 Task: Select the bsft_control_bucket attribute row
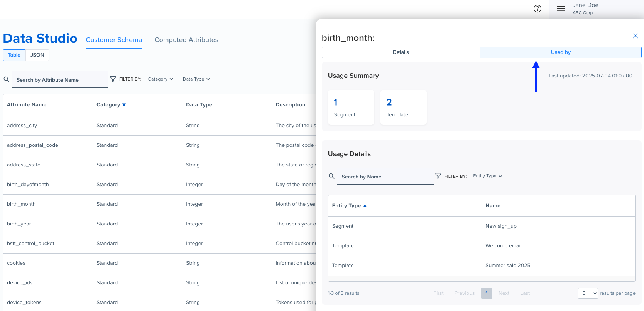coord(159,244)
